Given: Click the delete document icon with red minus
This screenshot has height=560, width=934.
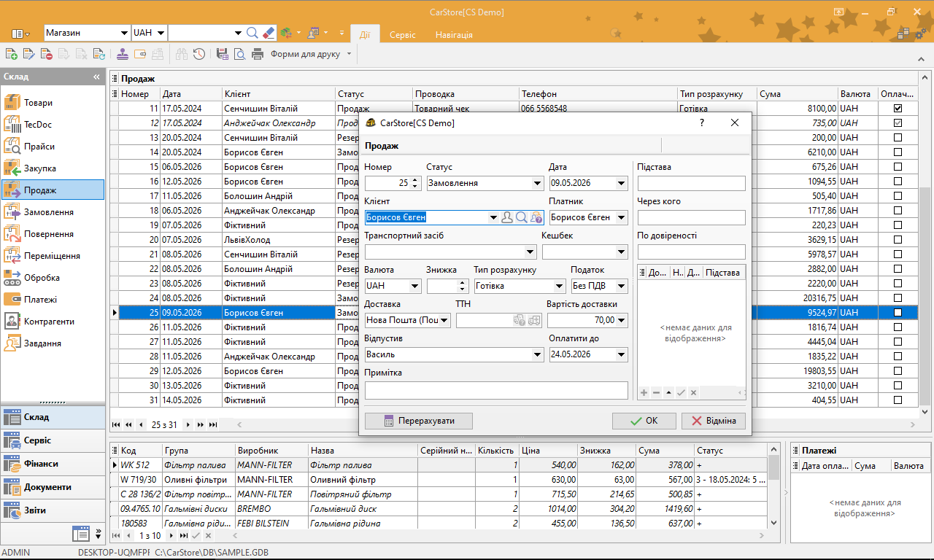Looking at the screenshot, I should click(46, 54).
